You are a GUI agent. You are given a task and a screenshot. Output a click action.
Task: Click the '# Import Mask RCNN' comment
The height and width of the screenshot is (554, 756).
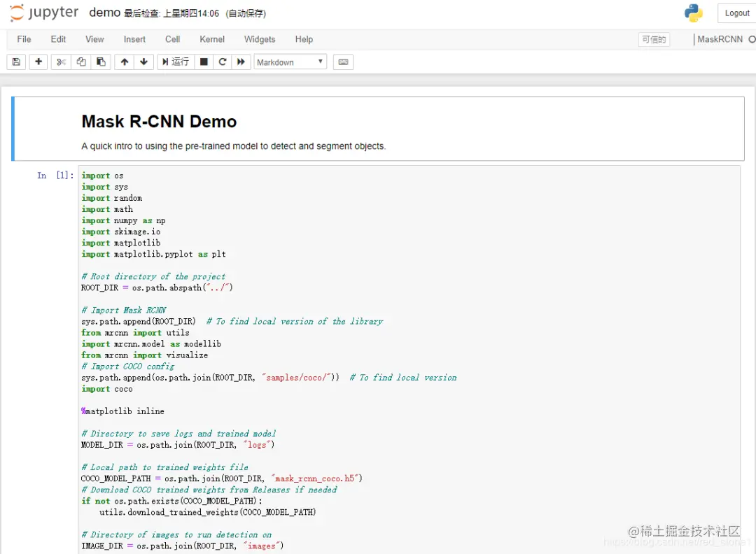pyautogui.click(x=124, y=311)
